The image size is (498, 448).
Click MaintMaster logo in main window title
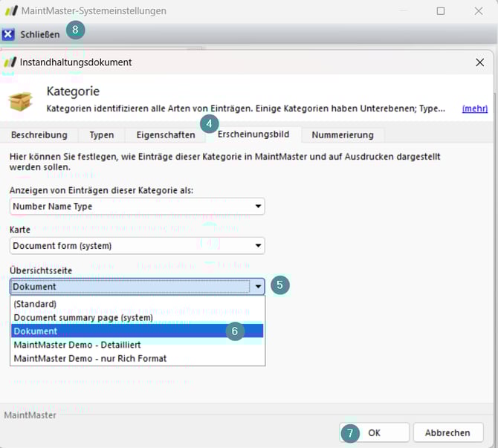[11, 11]
